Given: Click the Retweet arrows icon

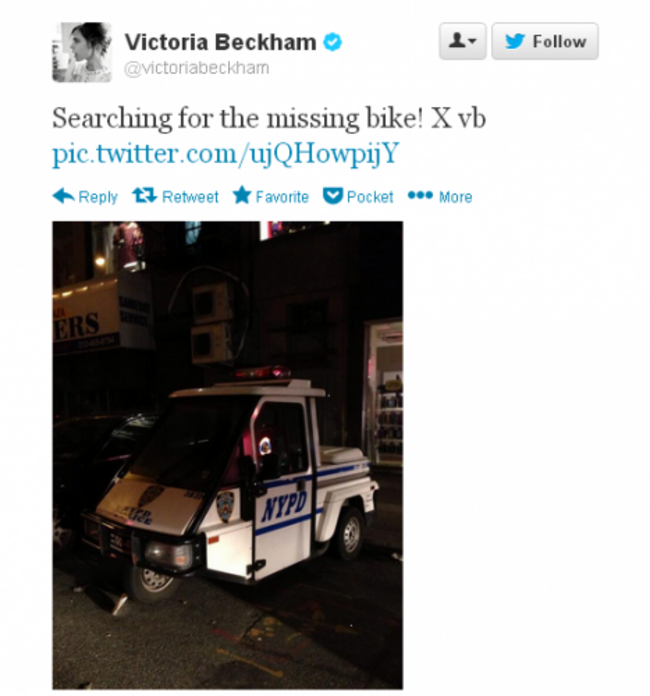Looking at the screenshot, I should click(x=145, y=195).
